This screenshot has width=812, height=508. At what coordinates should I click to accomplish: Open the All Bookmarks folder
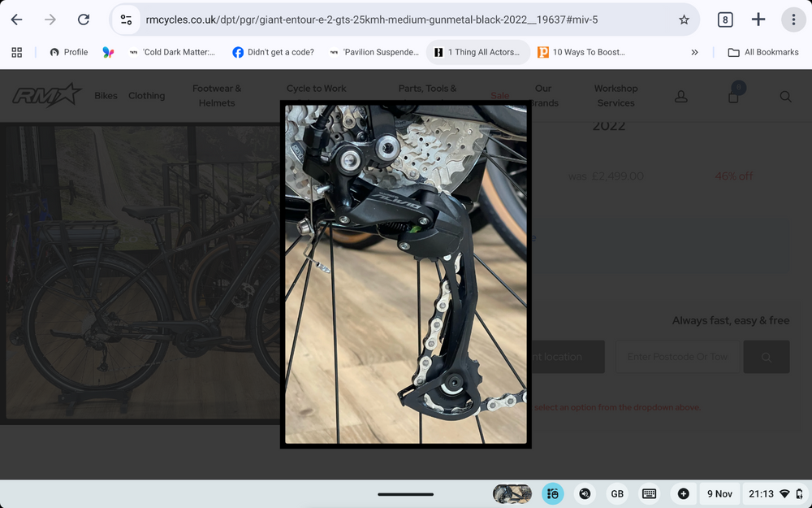click(763, 52)
